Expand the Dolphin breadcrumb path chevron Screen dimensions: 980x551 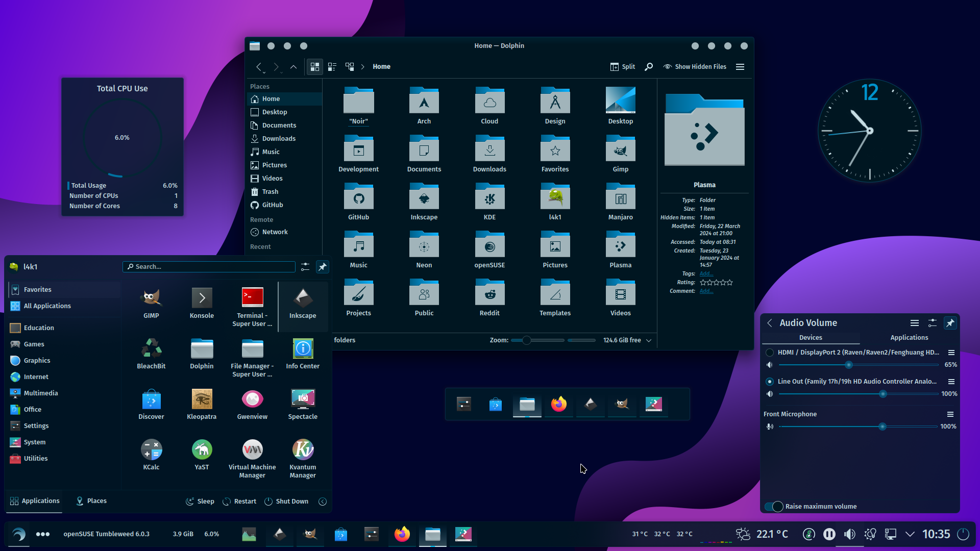coord(363,67)
